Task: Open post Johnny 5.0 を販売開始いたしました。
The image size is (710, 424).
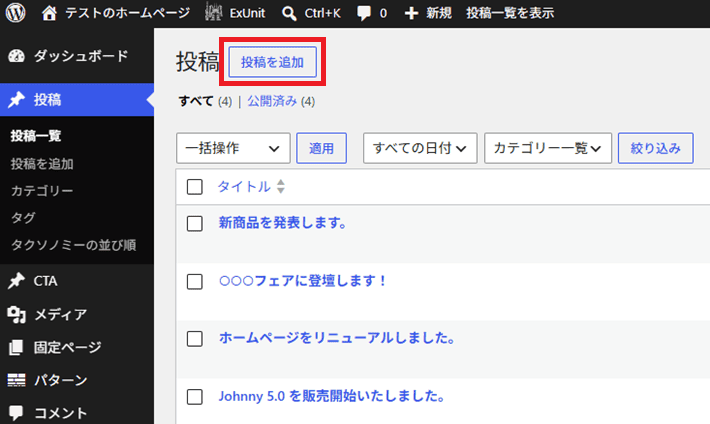Action: tap(331, 396)
